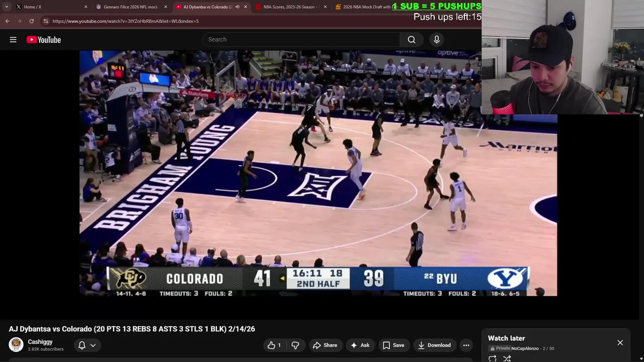Like the video with thumbs up
This screenshot has height=362, width=644.
pos(275,345)
